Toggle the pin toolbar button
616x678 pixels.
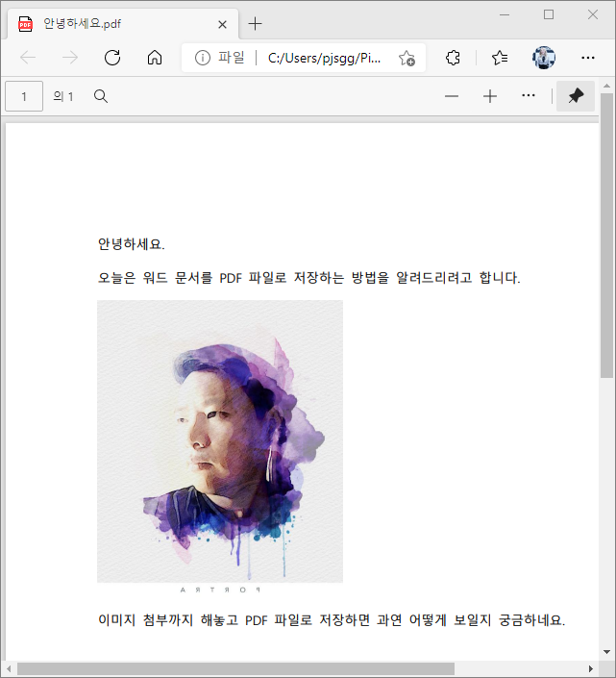click(576, 96)
